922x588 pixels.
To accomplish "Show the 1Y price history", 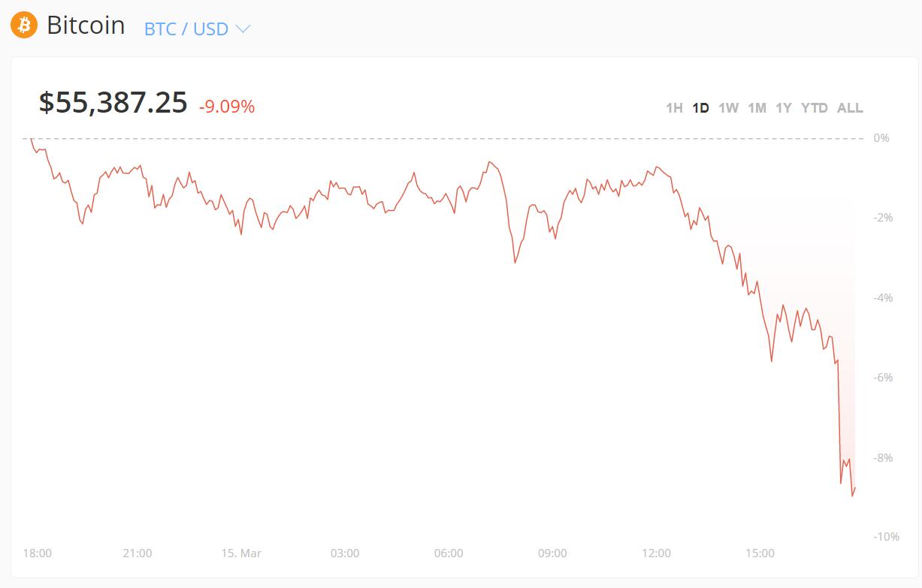I will coord(784,108).
